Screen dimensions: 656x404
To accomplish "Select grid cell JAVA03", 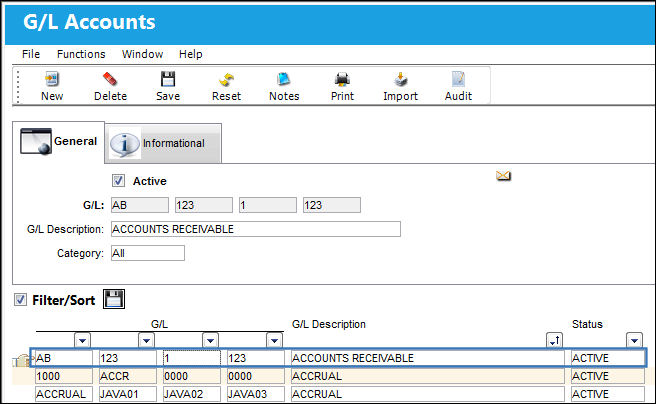I will point(256,394).
